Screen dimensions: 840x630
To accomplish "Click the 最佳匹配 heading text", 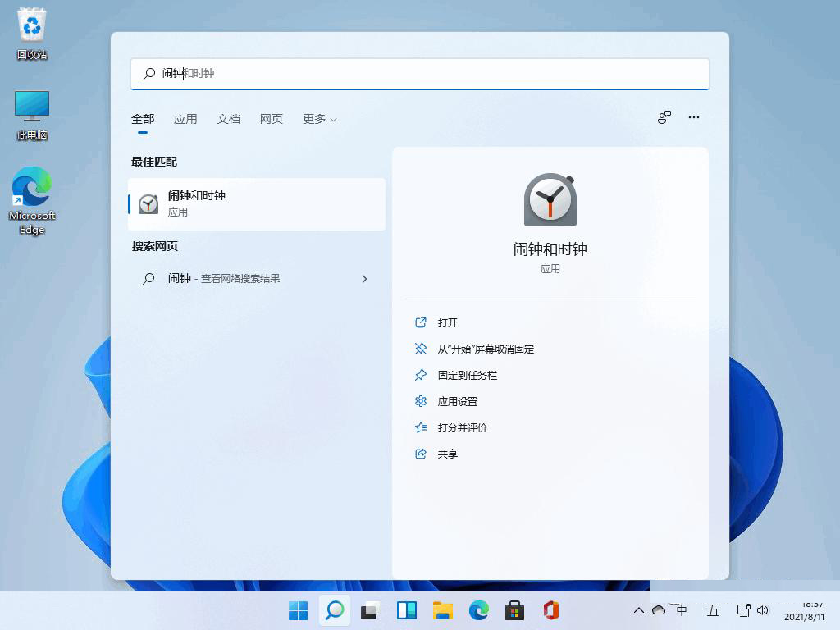I will point(154,162).
